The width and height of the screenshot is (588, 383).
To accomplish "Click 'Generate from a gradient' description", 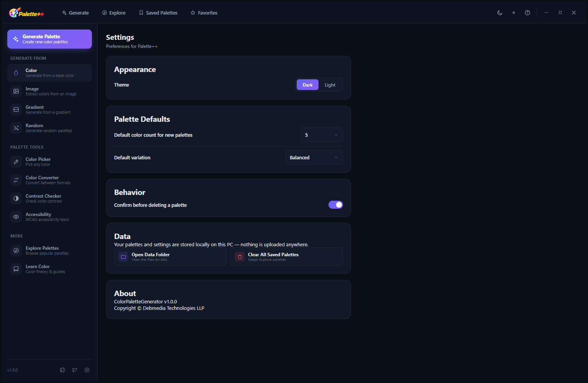I will (48, 112).
